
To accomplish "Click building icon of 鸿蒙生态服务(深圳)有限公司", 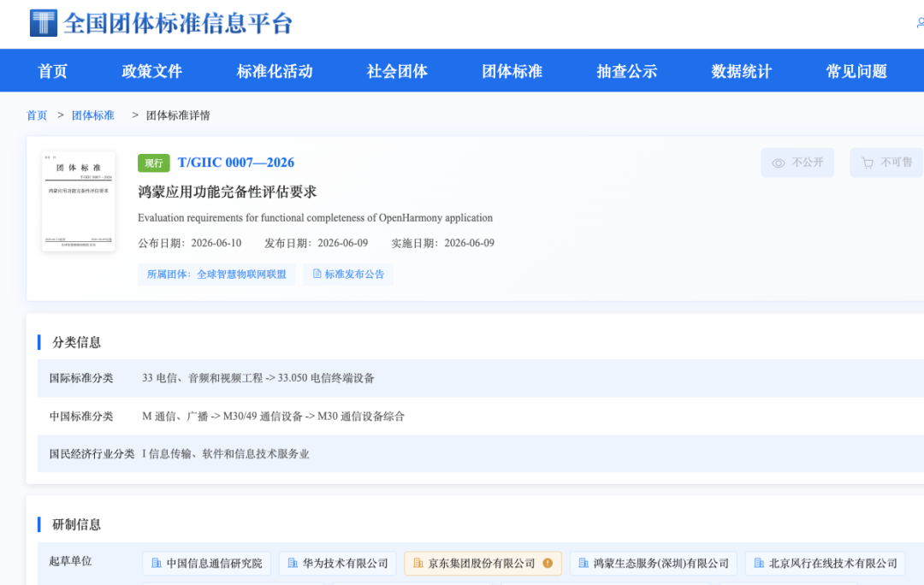I will coord(583,564).
